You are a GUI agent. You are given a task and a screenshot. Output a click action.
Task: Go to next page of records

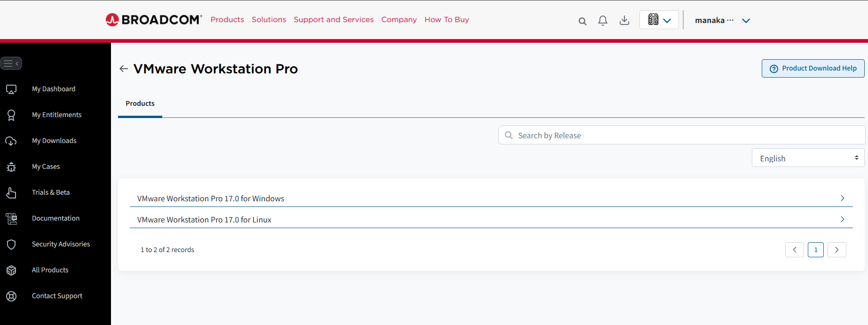tap(836, 250)
